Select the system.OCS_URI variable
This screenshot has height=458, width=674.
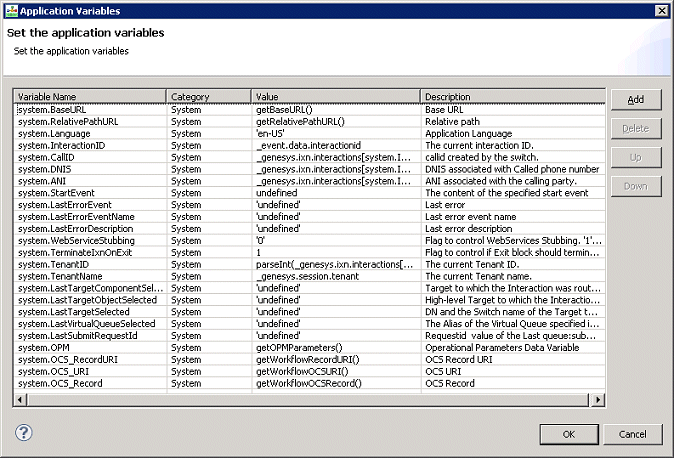53,372
